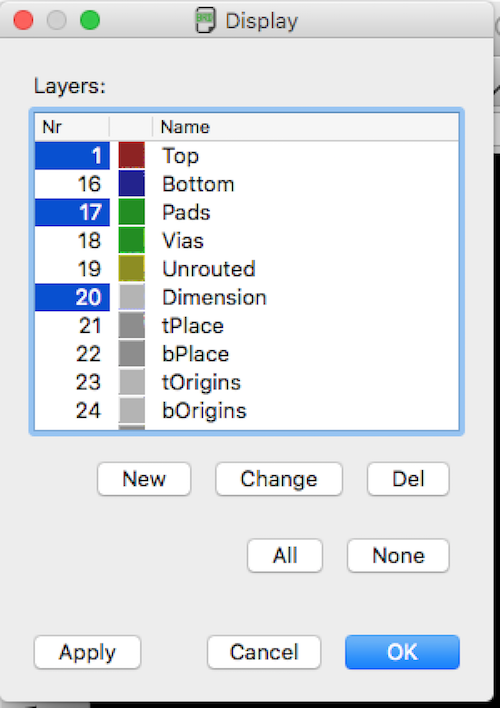The image size is (500, 708).
Task: Click the Bottom layer blue color swatch
Action: click(131, 184)
